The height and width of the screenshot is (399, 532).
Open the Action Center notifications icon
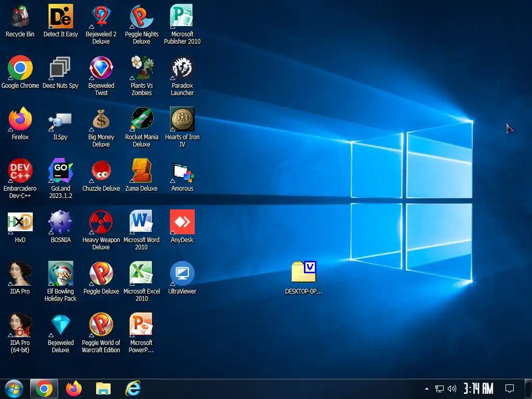(x=510, y=389)
